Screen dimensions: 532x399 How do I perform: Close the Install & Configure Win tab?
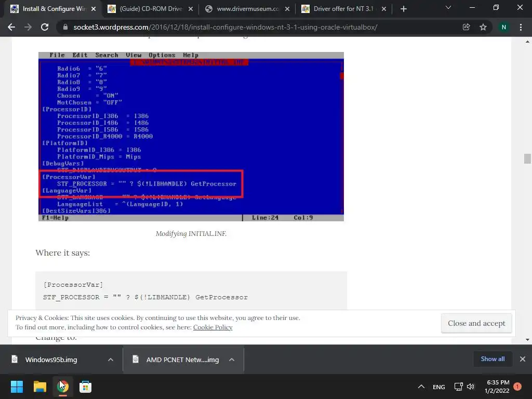click(x=94, y=9)
